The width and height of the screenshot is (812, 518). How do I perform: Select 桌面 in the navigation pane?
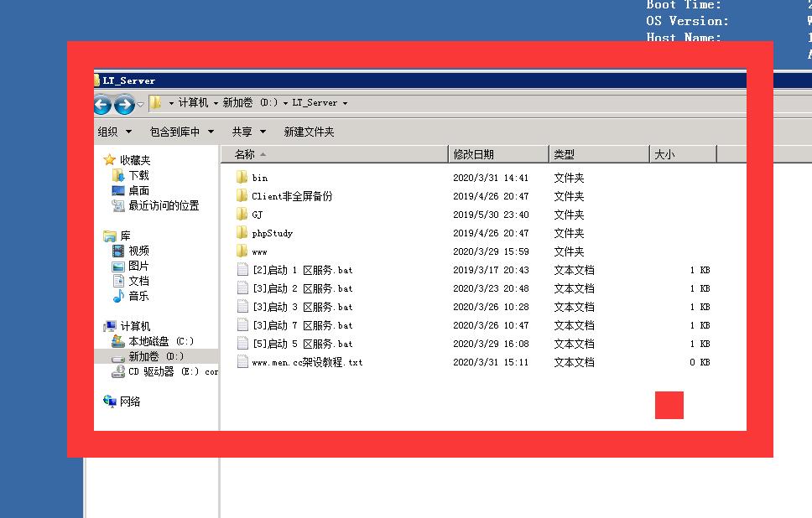(138, 190)
